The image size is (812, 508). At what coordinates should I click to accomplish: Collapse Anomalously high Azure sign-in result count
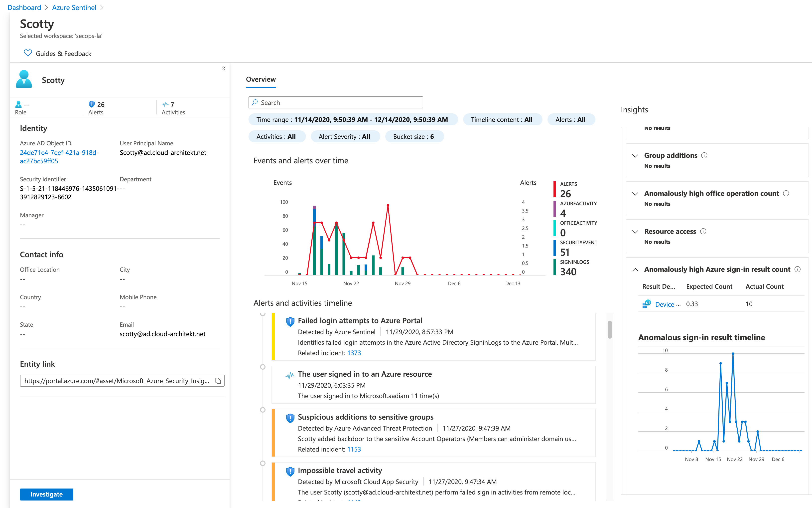point(635,269)
